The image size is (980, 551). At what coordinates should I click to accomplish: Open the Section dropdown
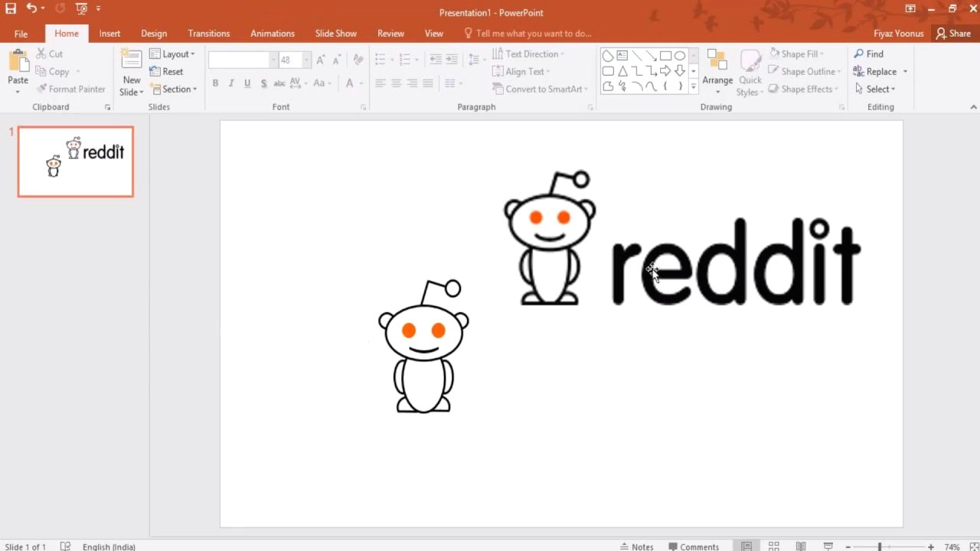click(x=173, y=89)
